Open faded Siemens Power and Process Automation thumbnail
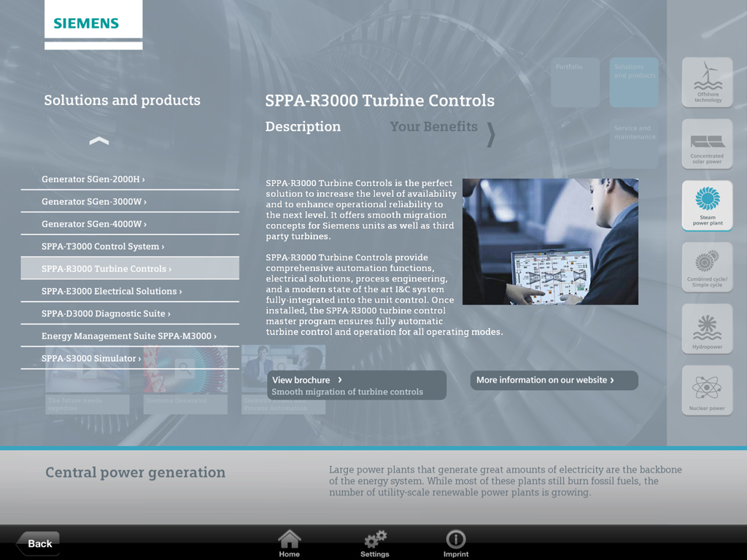 [284, 380]
